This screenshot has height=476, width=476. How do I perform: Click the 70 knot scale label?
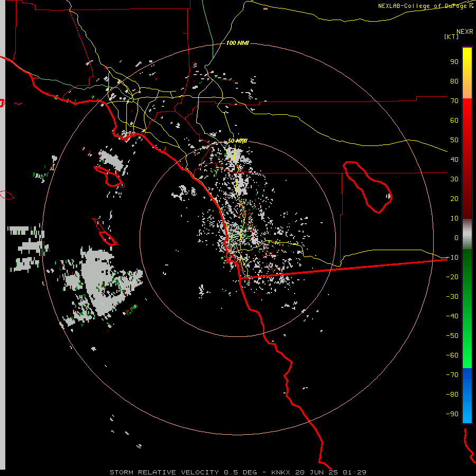(454, 101)
